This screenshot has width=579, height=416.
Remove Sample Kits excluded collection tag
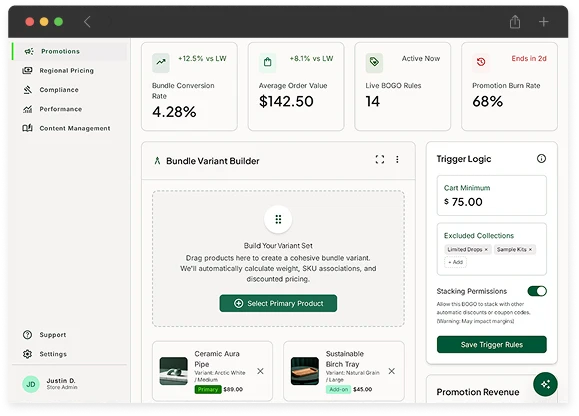(530, 250)
